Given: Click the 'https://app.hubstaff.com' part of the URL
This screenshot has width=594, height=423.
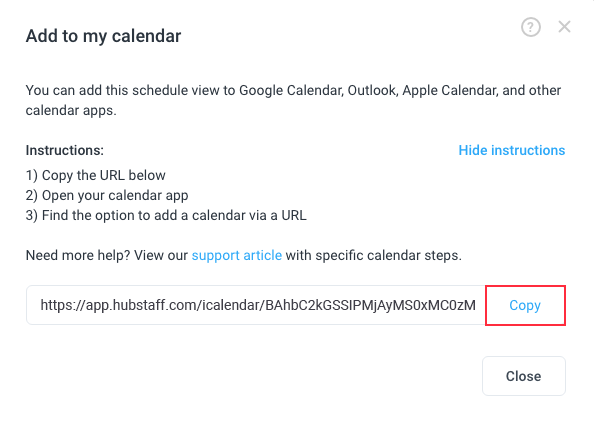Looking at the screenshot, I should (x=119, y=305).
